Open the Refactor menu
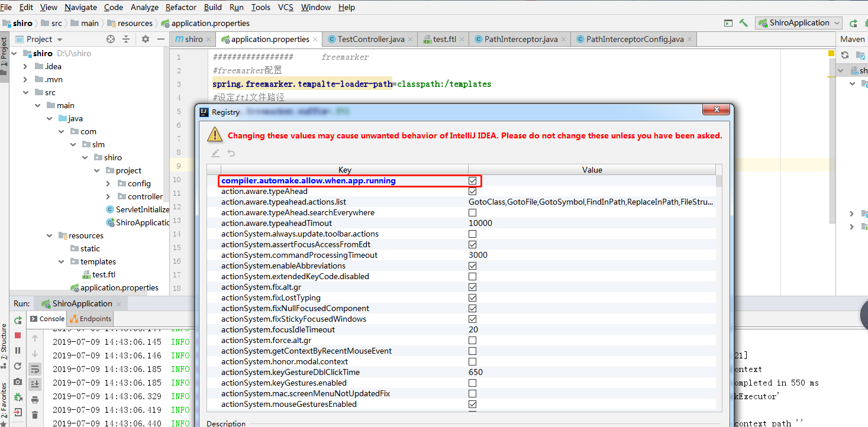This screenshot has height=427, width=868. (x=180, y=7)
